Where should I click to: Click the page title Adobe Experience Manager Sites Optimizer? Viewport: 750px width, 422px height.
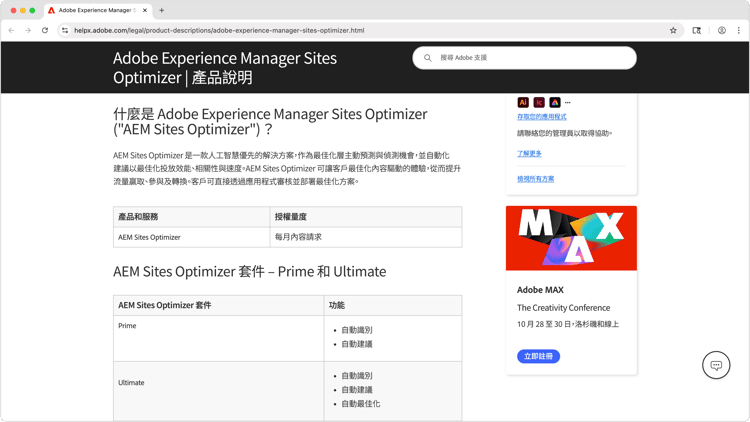pos(225,67)
